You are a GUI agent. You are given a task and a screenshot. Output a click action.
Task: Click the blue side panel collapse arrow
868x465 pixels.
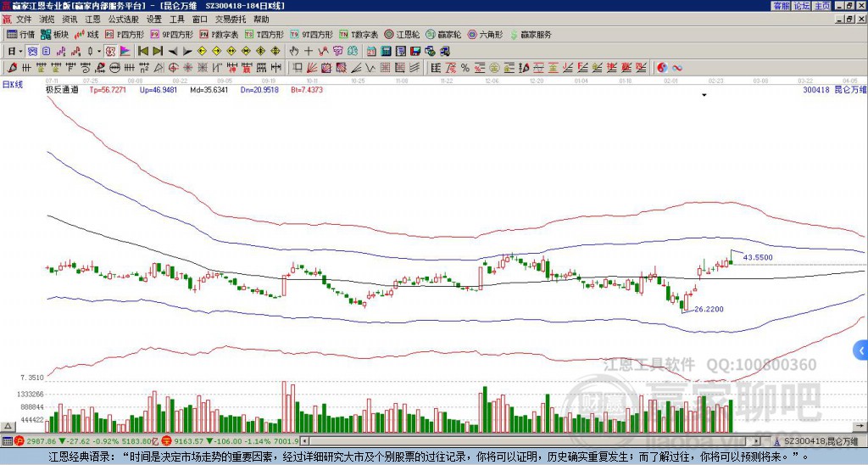[x=861, y=350]
